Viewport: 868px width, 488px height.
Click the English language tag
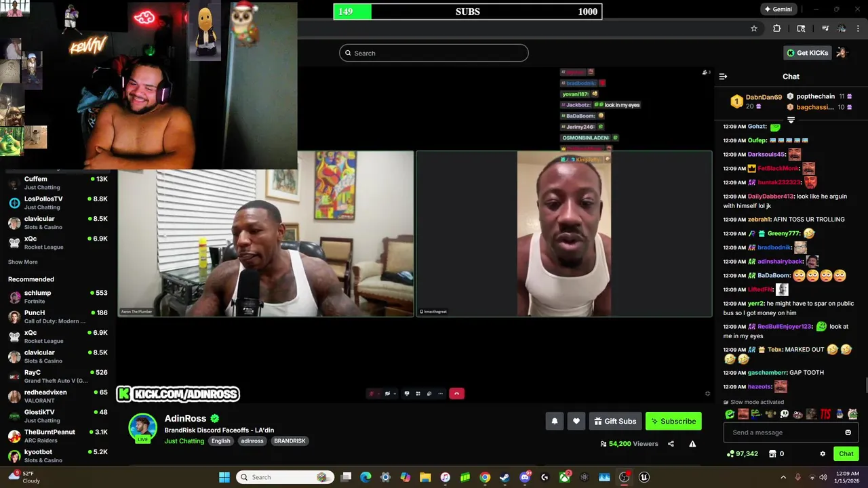pyautogui.click(x=220, y=441)
